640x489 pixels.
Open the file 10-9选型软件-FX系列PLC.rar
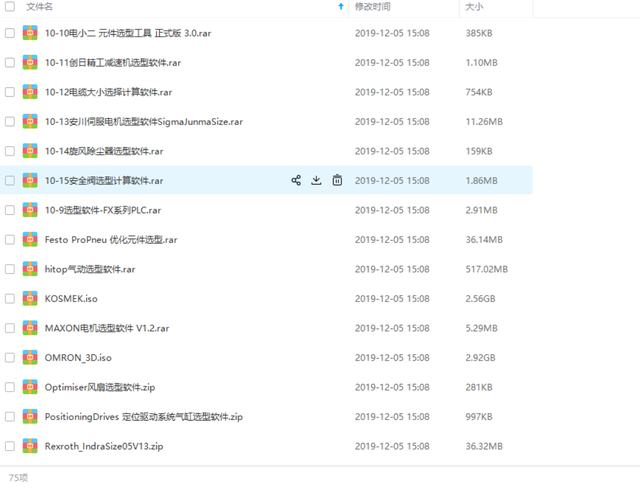pos(103,210)
